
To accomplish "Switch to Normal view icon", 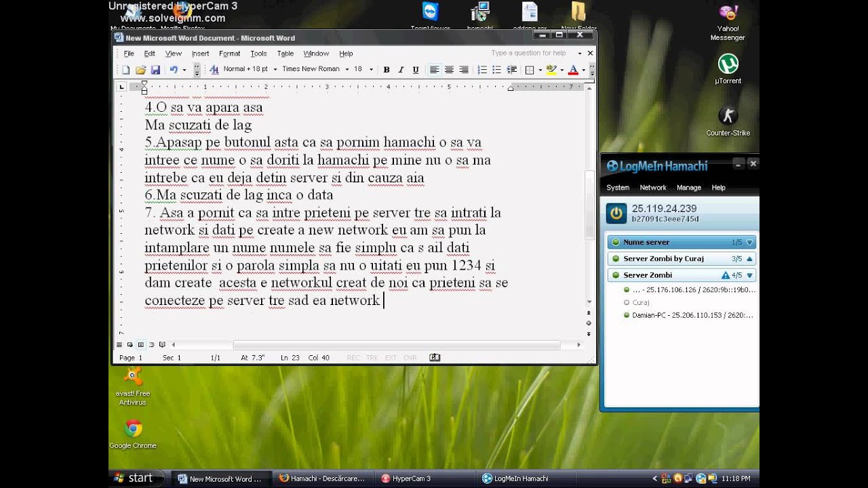I will (x=119, y=345).
